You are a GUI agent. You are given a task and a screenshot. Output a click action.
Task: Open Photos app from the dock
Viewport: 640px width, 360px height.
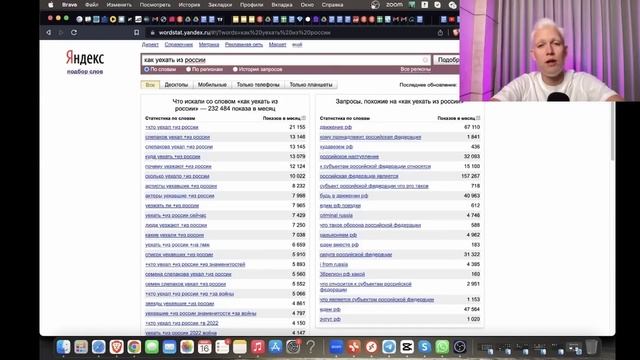pos(187,347)
